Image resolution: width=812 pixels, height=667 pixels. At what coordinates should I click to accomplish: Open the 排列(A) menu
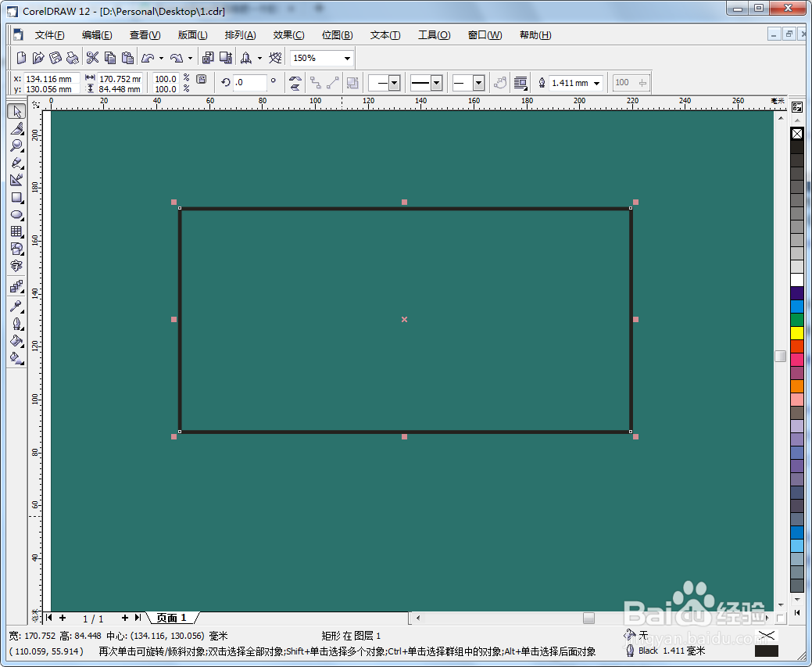240,35
